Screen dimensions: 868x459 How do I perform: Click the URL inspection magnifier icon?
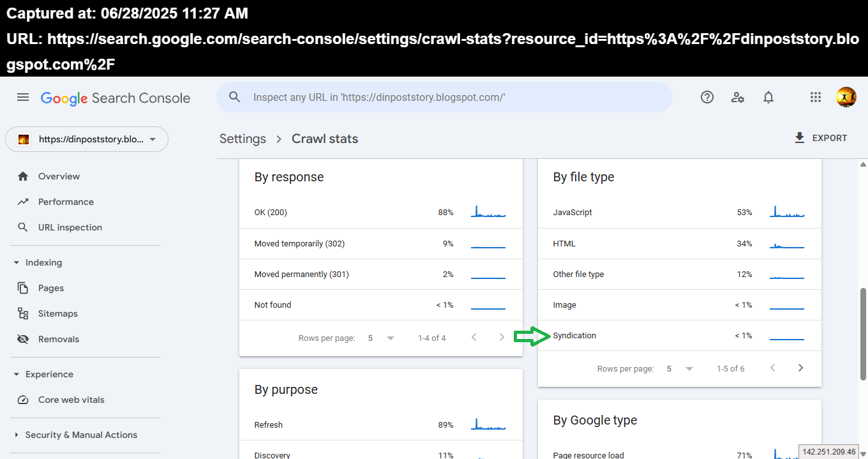click(x=23, y=227)
